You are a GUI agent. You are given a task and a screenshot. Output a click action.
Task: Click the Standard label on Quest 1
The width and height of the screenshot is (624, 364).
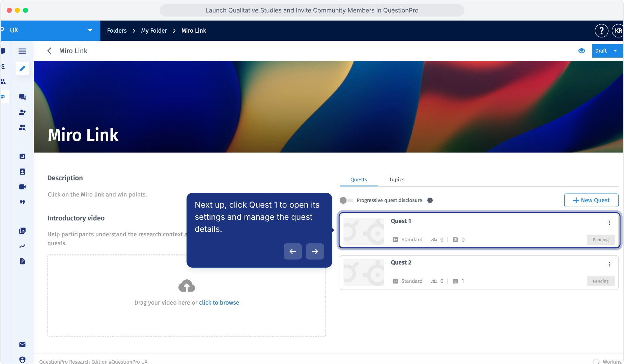click(412, 240)
